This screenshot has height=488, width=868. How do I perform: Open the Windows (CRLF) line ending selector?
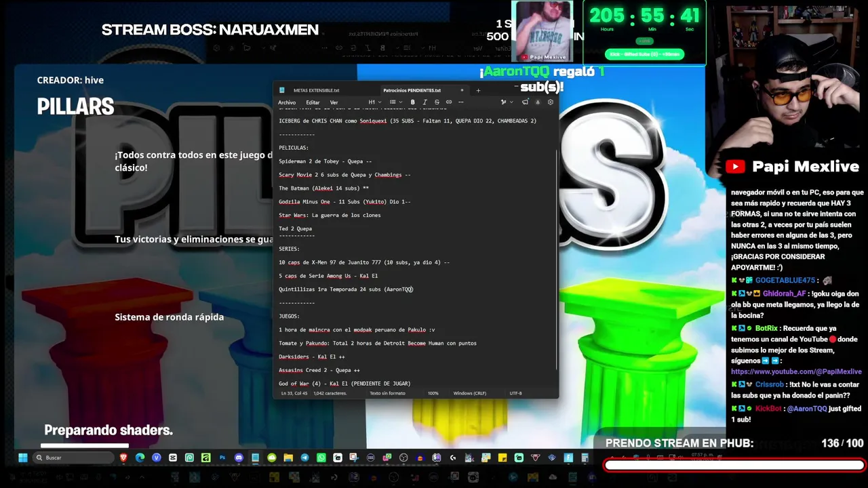point(470,393)
